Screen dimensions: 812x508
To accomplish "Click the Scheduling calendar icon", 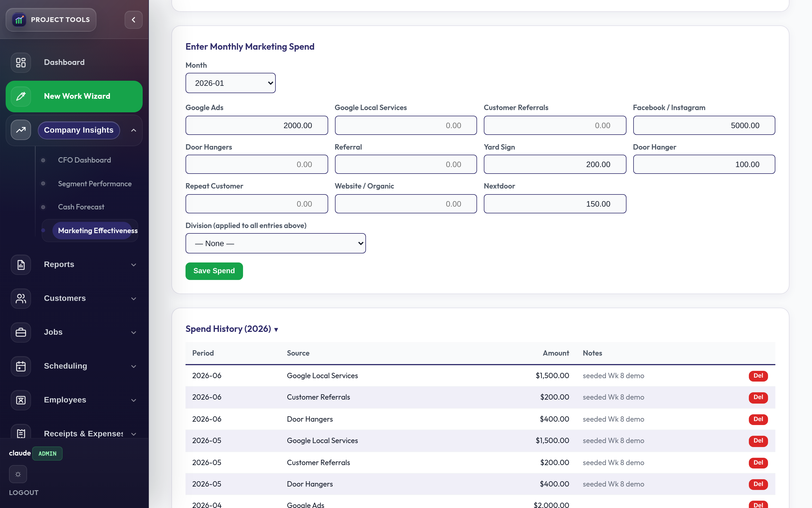I will [x=21, y=366].
